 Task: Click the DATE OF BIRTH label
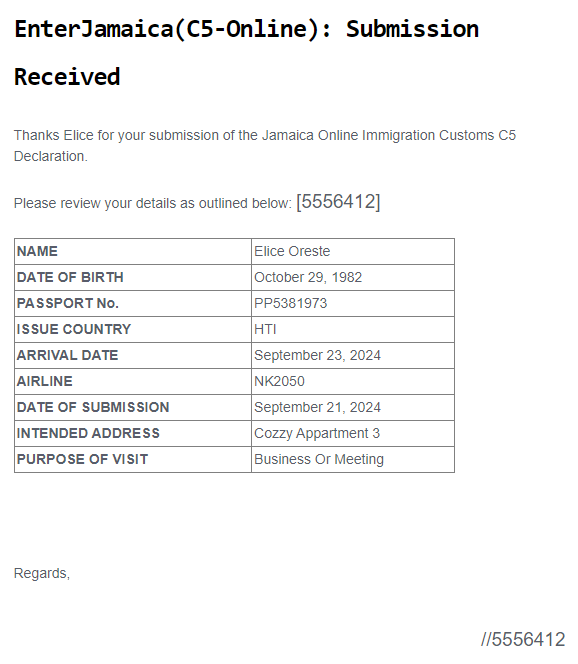70,277
